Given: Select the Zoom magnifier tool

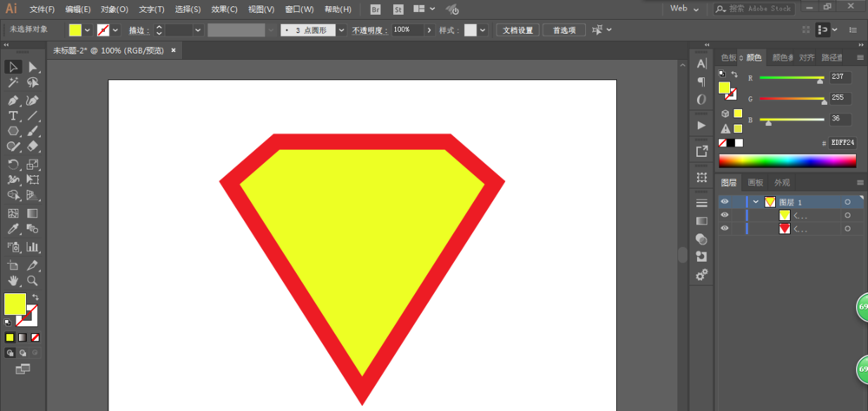Looking at the screenshot, I should point(33,280).
